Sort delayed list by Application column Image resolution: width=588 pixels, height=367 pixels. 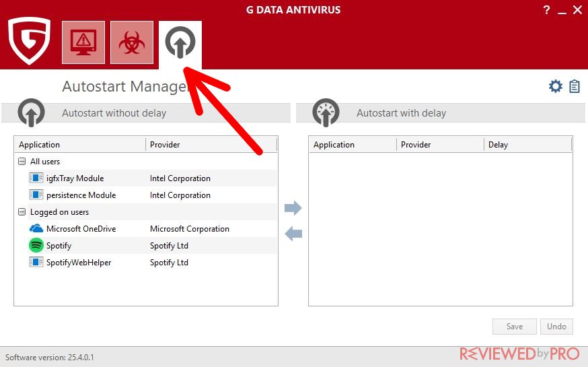click(x=353, y=145)
